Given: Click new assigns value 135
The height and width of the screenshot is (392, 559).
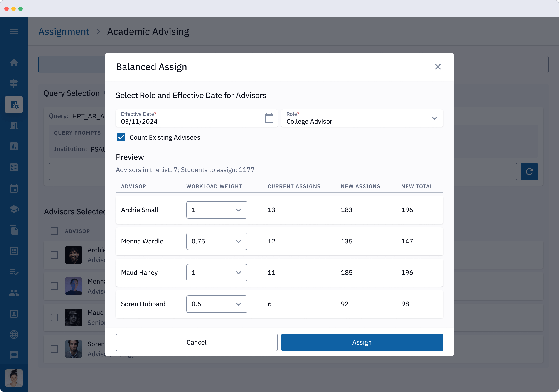Looking at the screenshot, I should [x=347, y=241].
